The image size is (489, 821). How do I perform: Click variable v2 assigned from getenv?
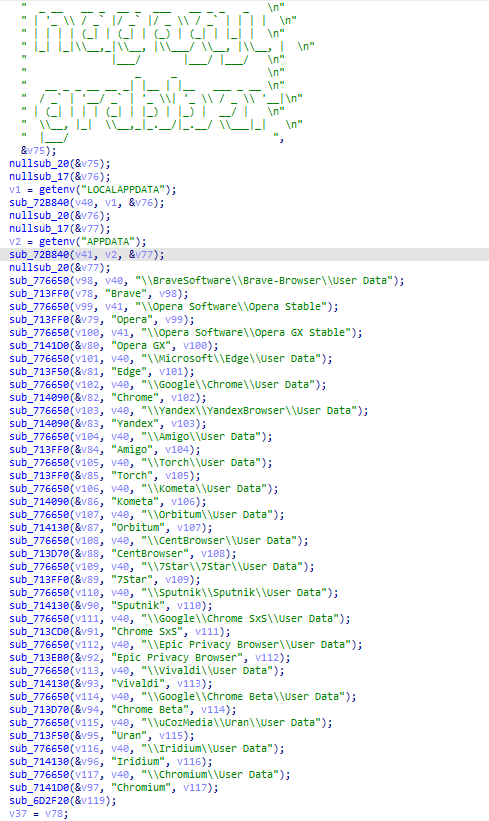click(x=15, y=241)
